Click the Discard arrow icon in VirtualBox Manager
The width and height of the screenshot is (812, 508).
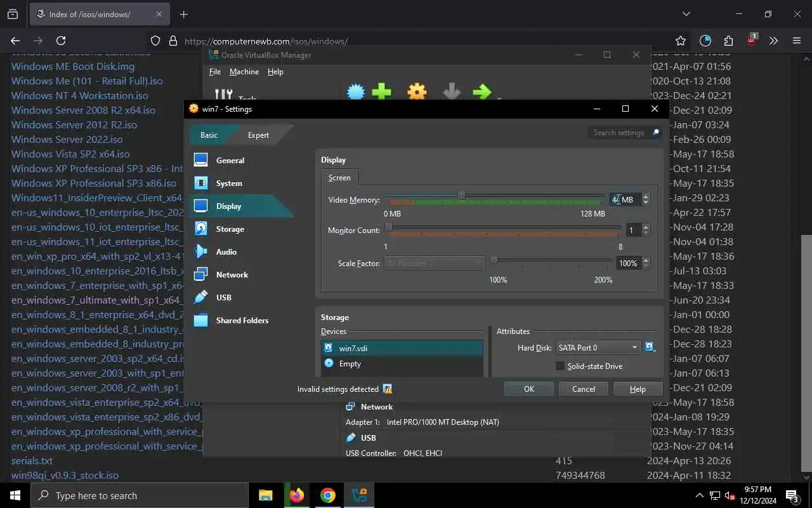[451, 92]
